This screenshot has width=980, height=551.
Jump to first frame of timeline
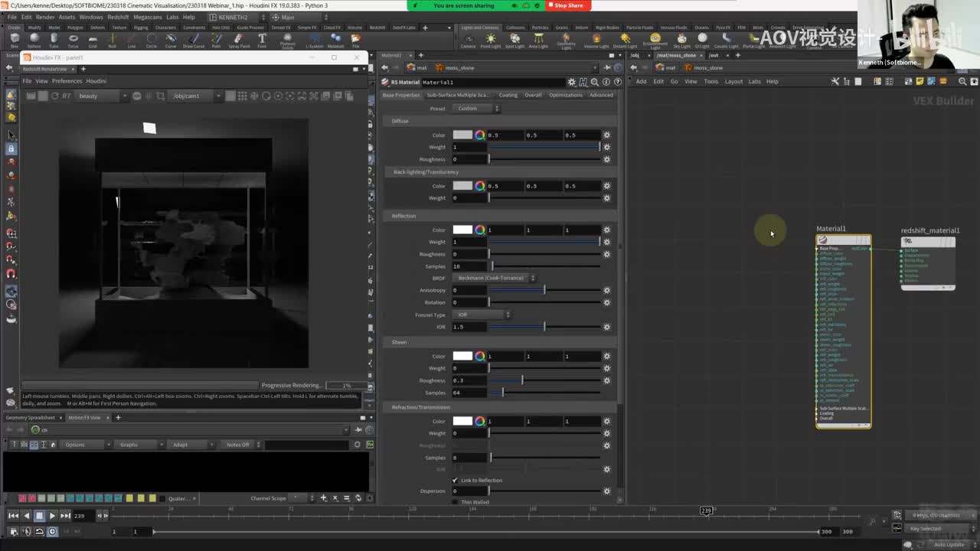point(13,516)
